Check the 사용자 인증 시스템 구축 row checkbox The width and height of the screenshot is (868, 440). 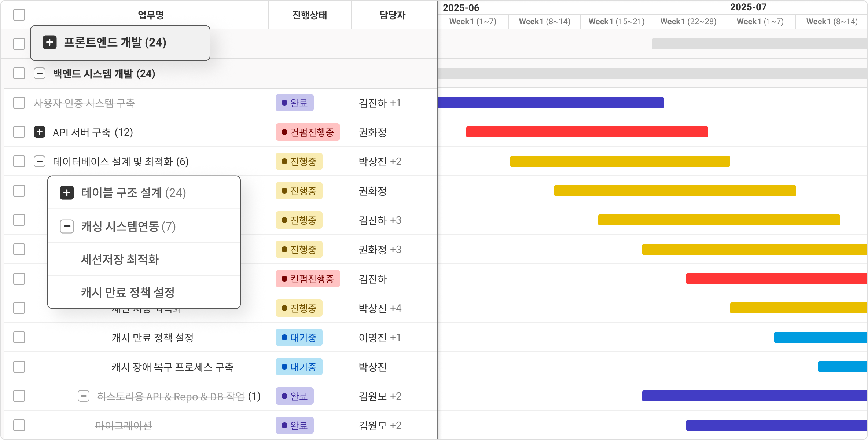pyautogui.click(x=19, y=103)
